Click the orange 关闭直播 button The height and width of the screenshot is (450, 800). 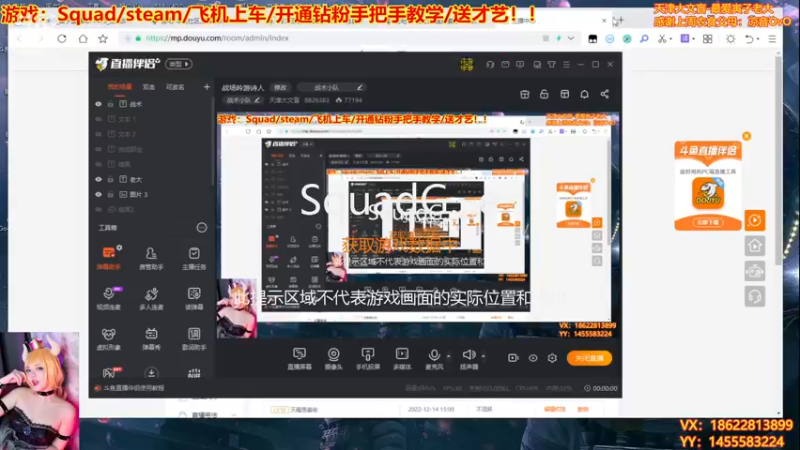(x=589, y=358)
